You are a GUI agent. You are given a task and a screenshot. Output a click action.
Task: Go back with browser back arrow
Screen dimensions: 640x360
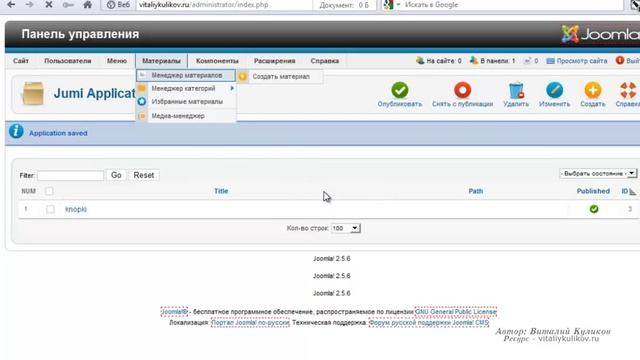[x=11, y=5]
